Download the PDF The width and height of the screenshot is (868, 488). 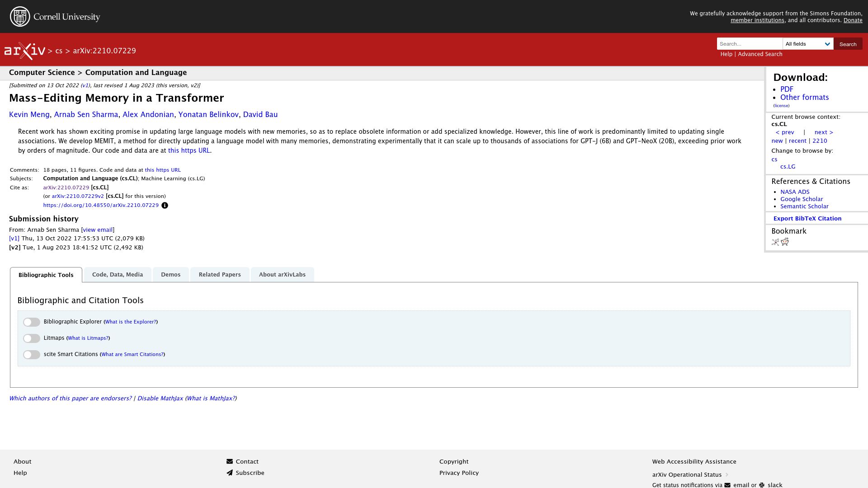[x=787, y=89]
